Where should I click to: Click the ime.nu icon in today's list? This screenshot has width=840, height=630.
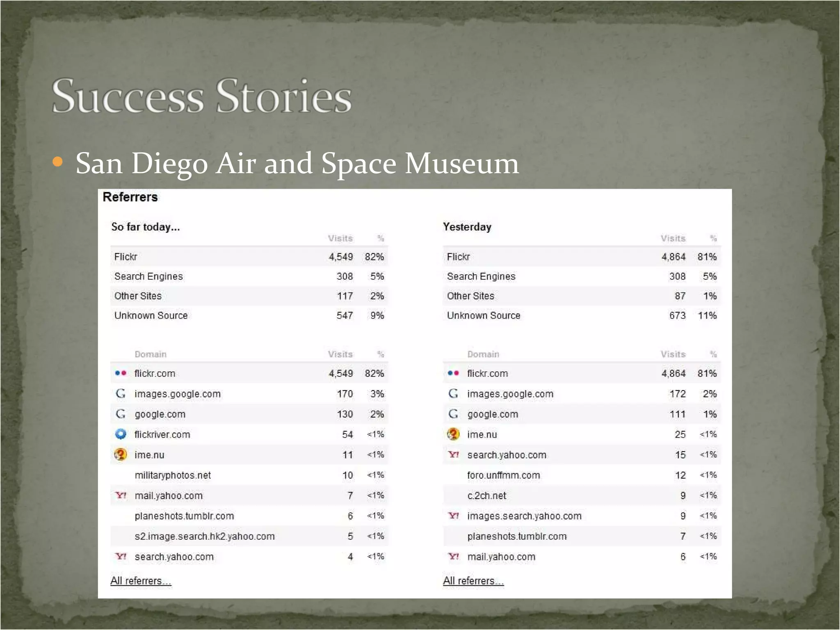121,454
